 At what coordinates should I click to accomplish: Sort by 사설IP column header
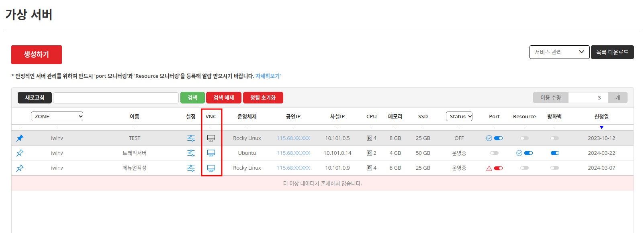click(x=337, y=116)
